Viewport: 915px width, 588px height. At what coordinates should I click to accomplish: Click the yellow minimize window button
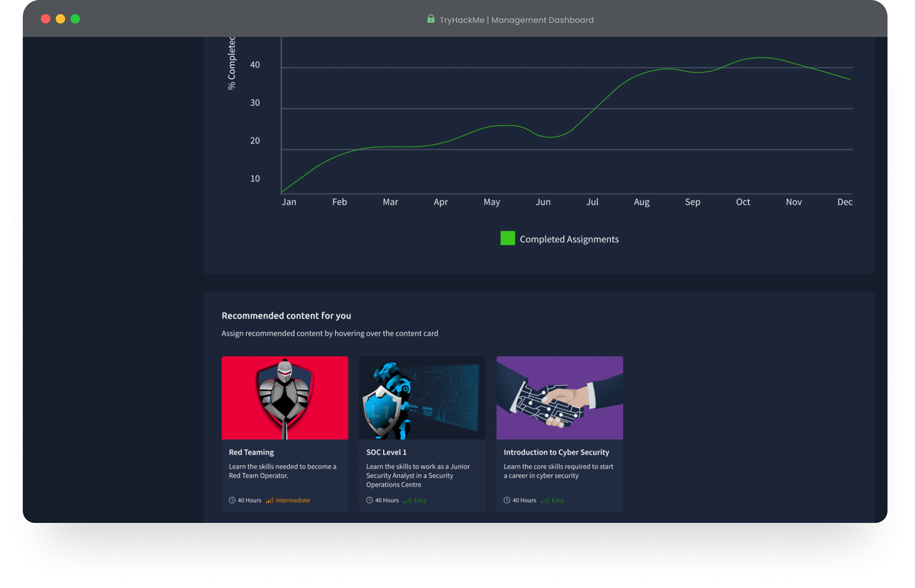coord(61,19)
